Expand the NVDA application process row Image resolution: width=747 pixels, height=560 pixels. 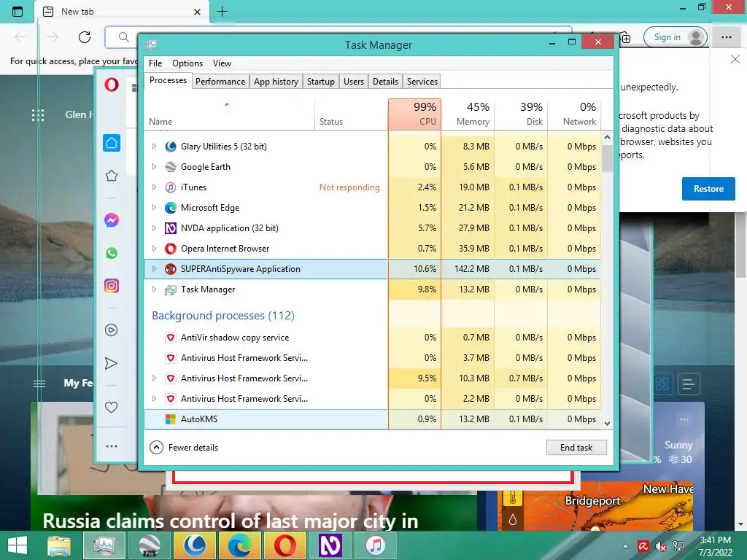tap(154, 228)
